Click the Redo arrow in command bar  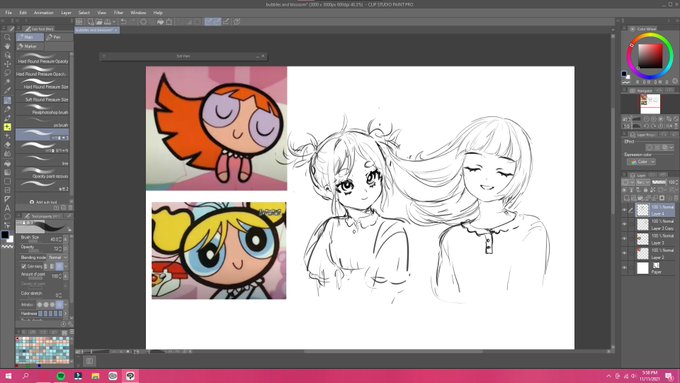[133, 21]
